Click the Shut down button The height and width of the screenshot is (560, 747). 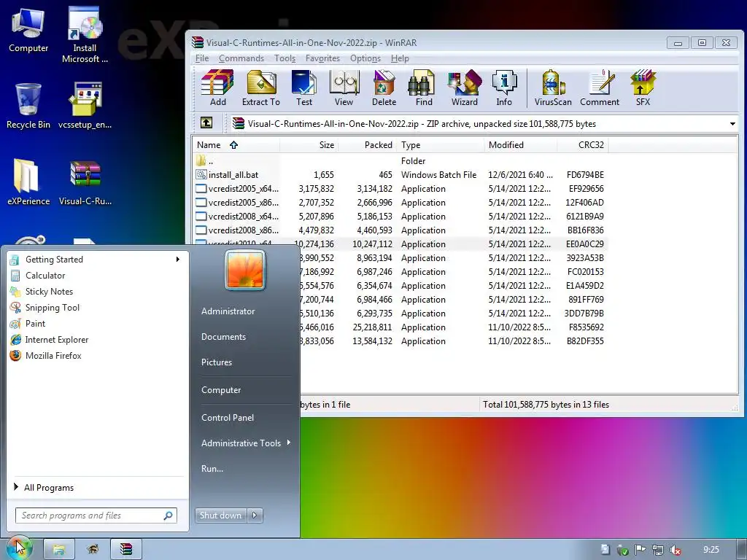[220, 515]
